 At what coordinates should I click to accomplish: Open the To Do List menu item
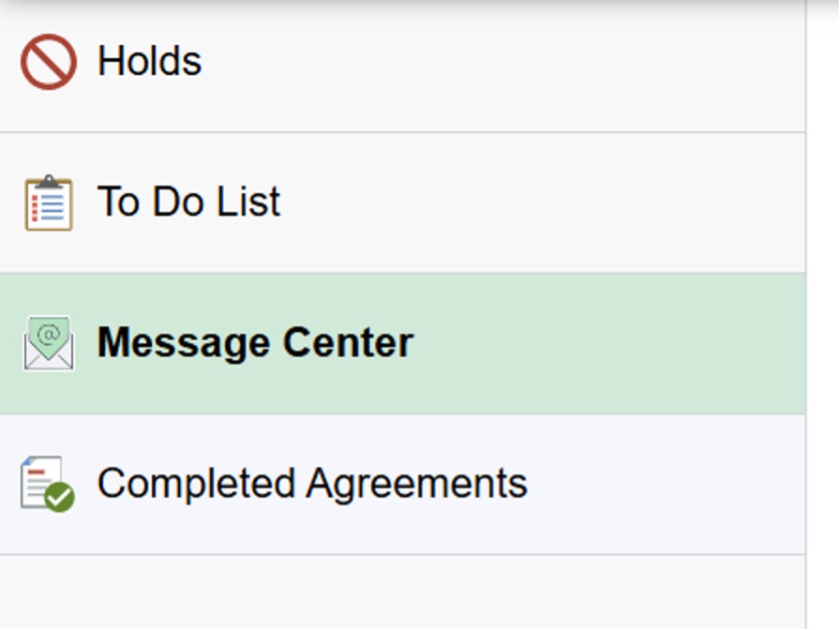pos(402,202)
